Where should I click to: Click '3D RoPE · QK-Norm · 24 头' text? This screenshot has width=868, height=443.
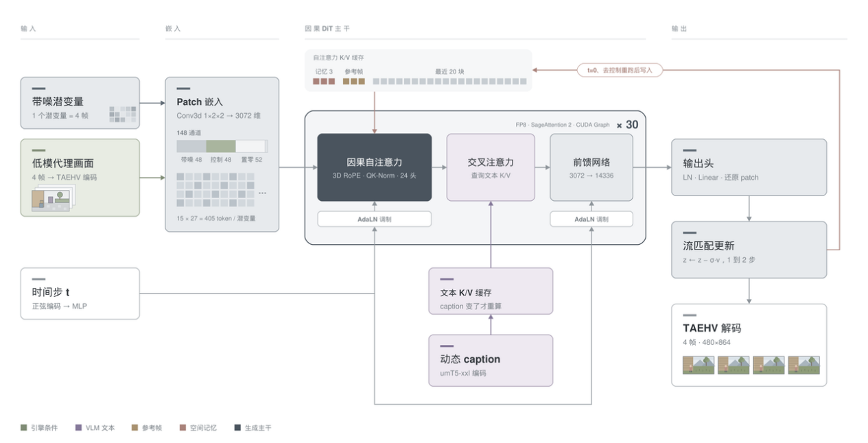374,176
